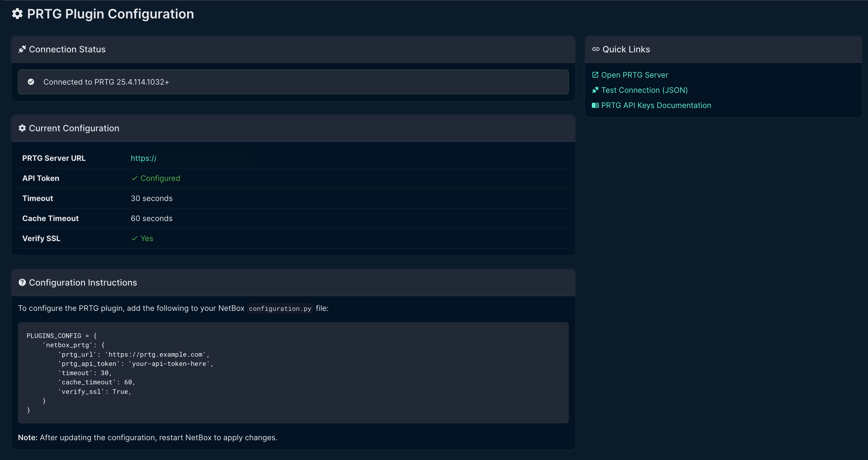Click the 'Note: After updating the configuration' text

(x=148, y=437)
